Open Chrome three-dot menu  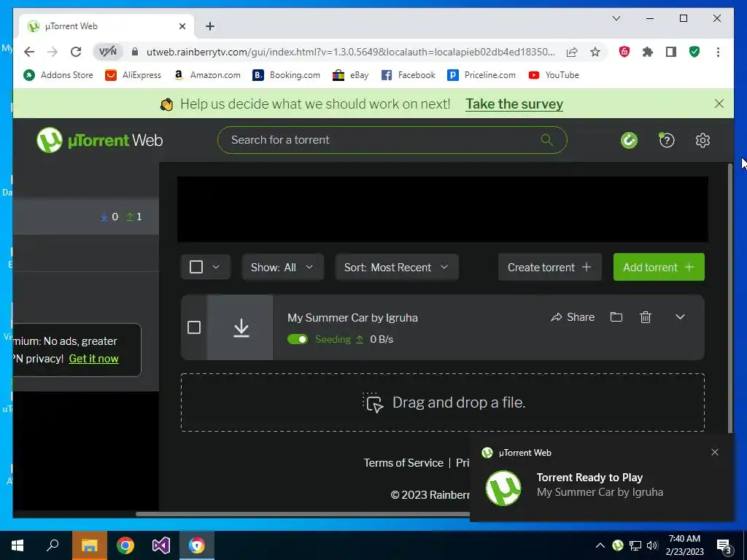click(718, 52)
